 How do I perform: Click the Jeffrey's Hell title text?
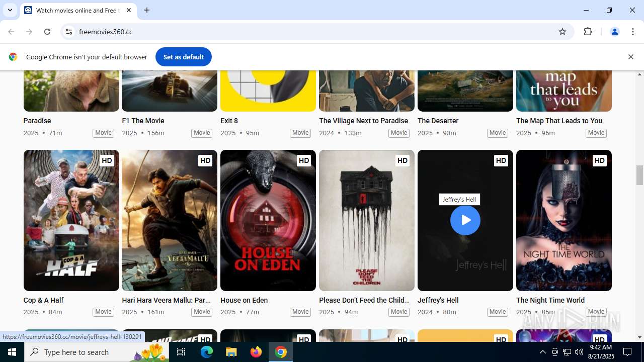click(x=438, y=300)
